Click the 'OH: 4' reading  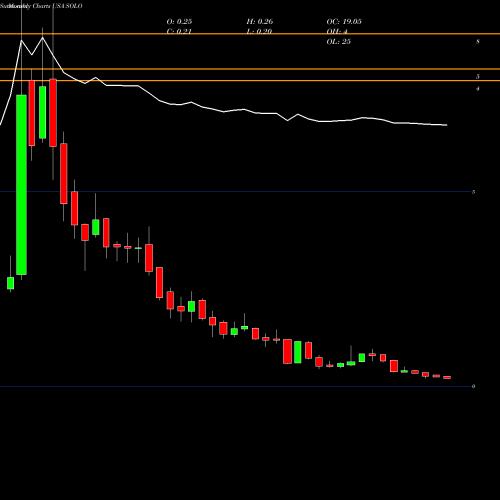(x=337, y=31)
